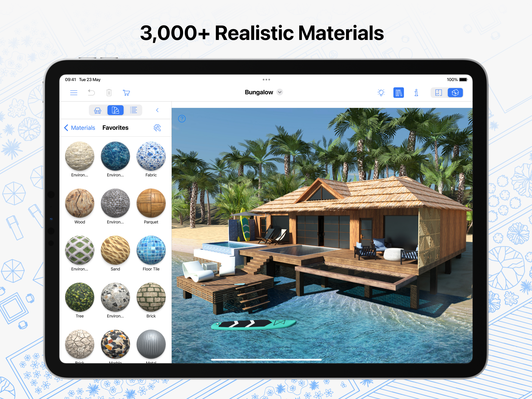The width and height of the screenshot is (532, 399).
Task: Select the blue water material
Action: tap(115, 156)
